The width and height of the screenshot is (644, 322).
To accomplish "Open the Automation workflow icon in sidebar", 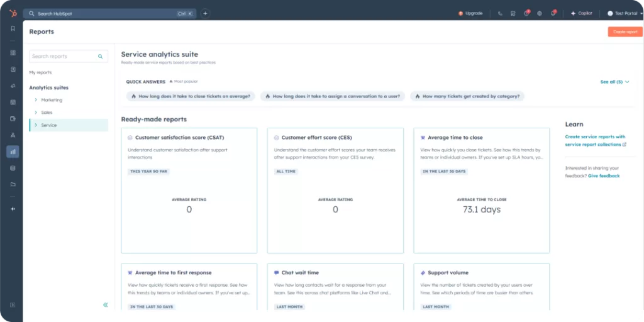I will (x=13, y=135).
